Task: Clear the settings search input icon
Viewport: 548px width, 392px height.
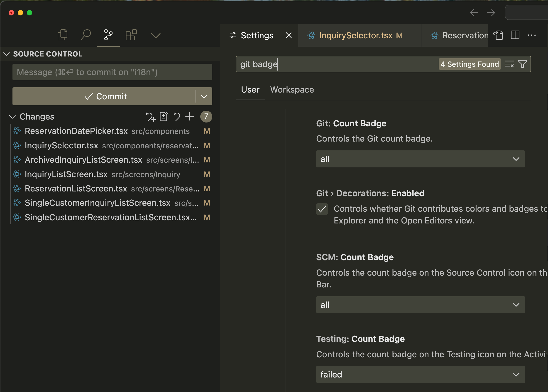Action: tap(509, 64)
